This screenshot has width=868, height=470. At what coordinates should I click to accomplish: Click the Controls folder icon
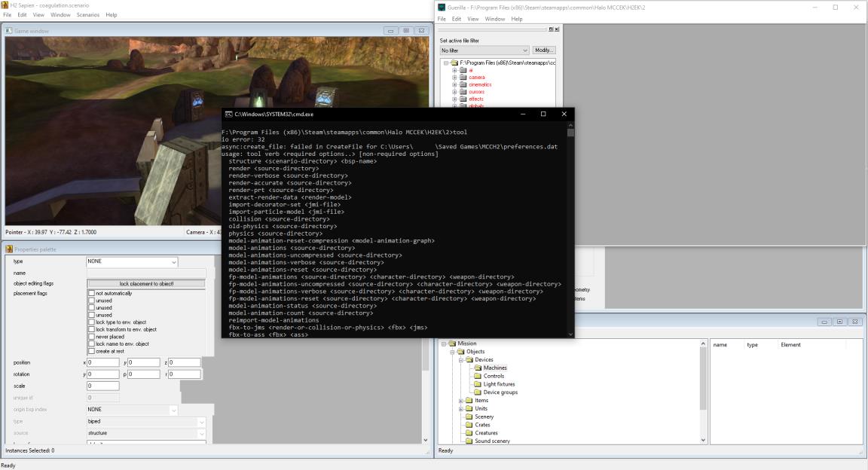pos(478,376)
